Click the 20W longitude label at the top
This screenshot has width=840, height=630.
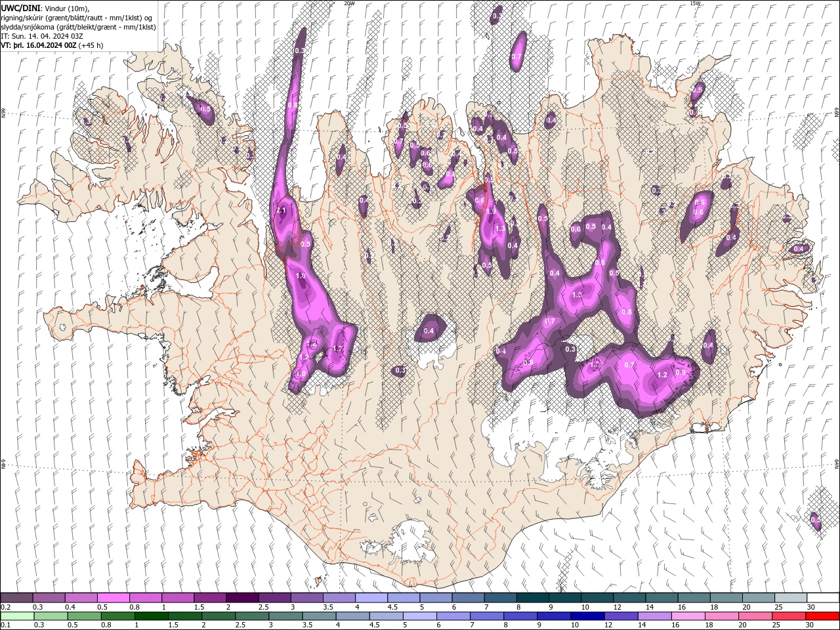(x=348, y=3)
